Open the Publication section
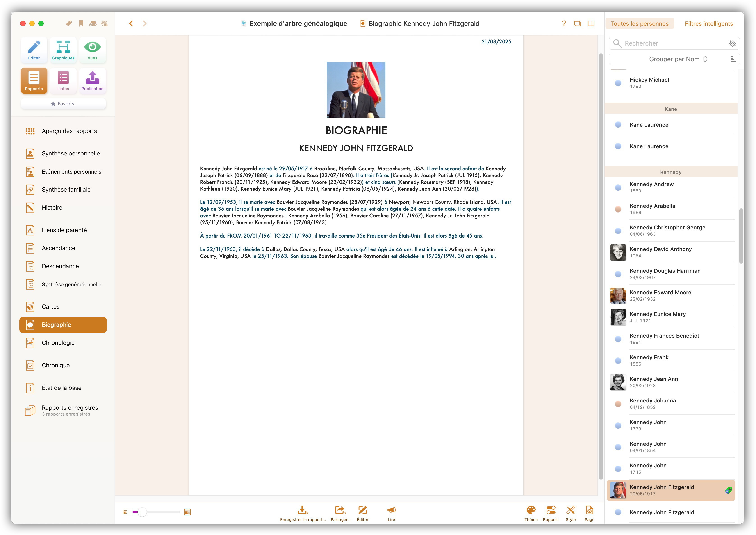This screenshot has width=756, height=535. click(93, 81)
